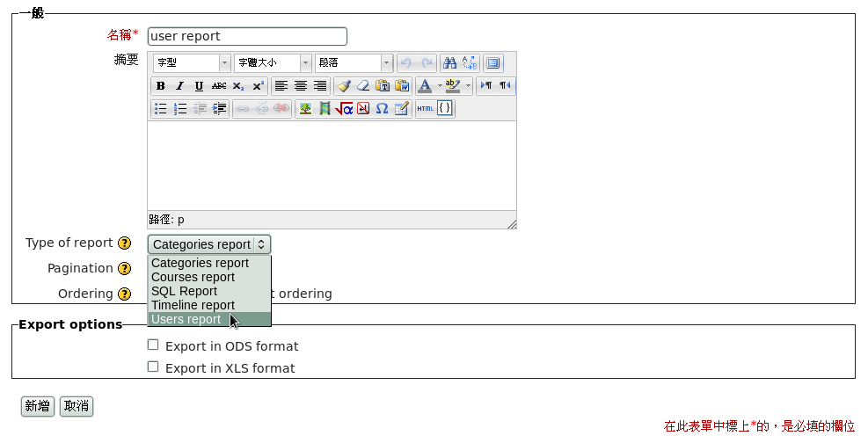Insert special character omega icon

(382, 109)
